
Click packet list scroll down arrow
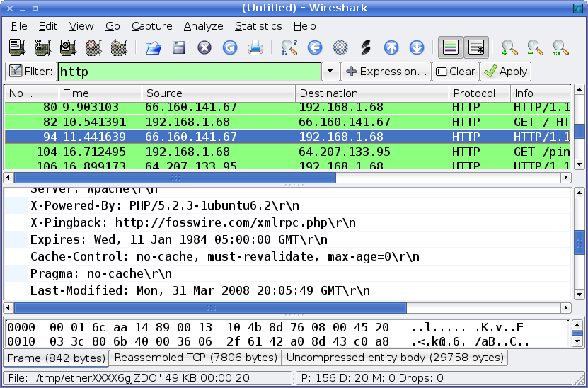coord(579,164)
